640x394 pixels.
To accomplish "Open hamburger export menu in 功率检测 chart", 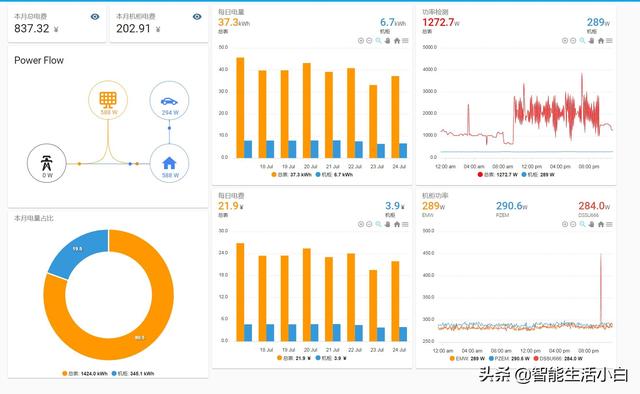I will pos(609,41).
